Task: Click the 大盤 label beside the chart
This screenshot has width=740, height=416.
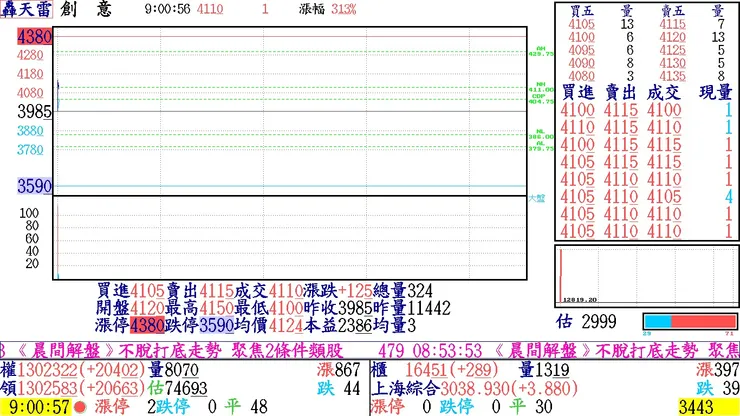Action: coord(537,198)
